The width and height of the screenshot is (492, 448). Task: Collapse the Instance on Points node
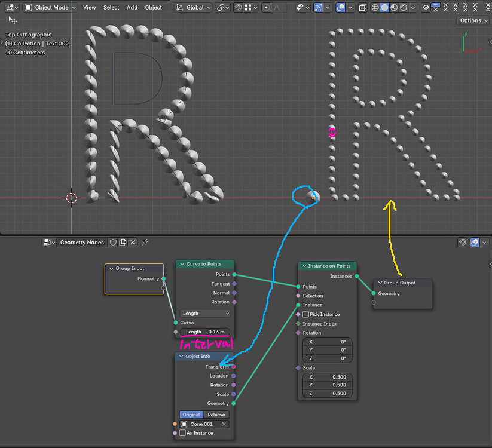(304, 266)
